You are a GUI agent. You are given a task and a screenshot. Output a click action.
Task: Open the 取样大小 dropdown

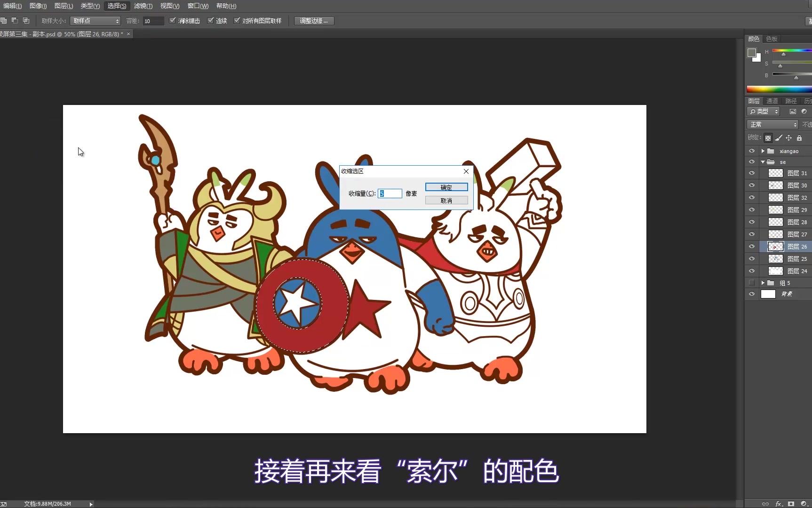(x=96, y=21)
